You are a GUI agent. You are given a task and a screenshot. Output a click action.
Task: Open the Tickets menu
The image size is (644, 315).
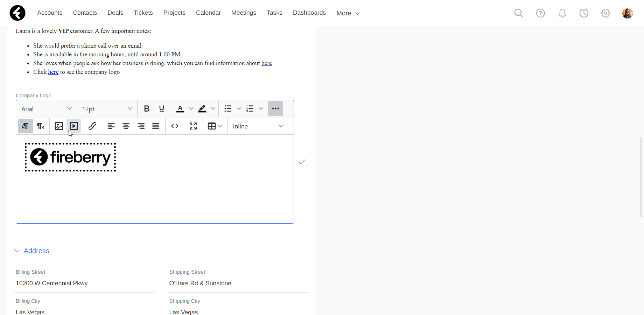(x=143, y=13)
